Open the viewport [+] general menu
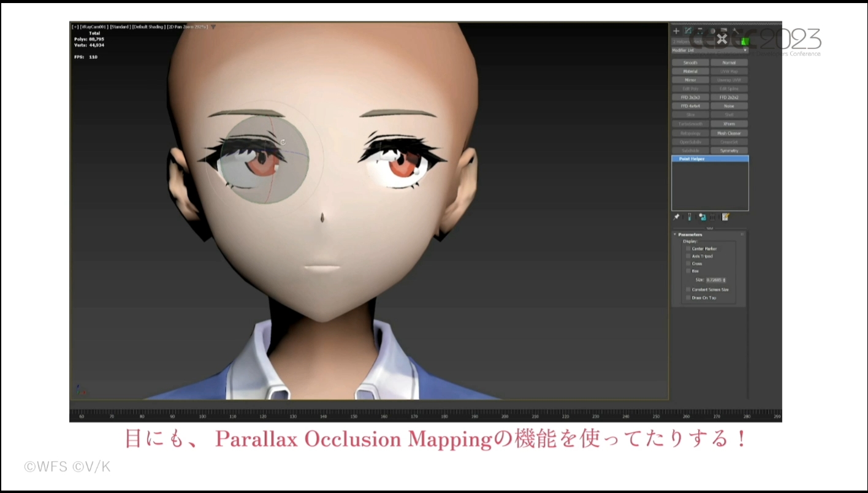This screenshot has width=868, height=493. pyautogui.click(x=75, y=27)
